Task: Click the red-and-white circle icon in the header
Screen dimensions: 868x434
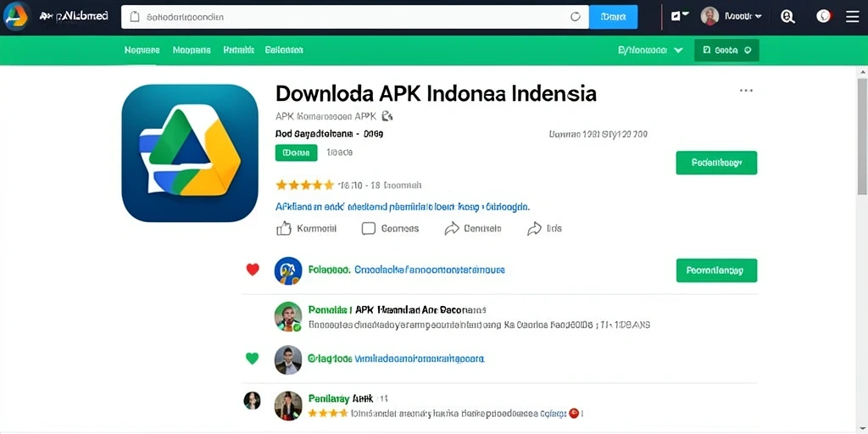Action: [824, 16]
